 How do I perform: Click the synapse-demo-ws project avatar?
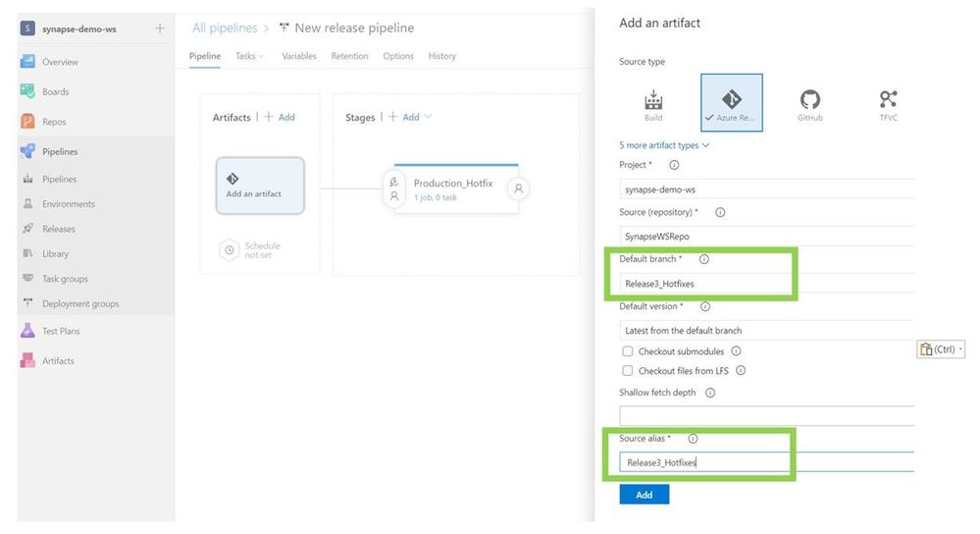pos(27,28)
